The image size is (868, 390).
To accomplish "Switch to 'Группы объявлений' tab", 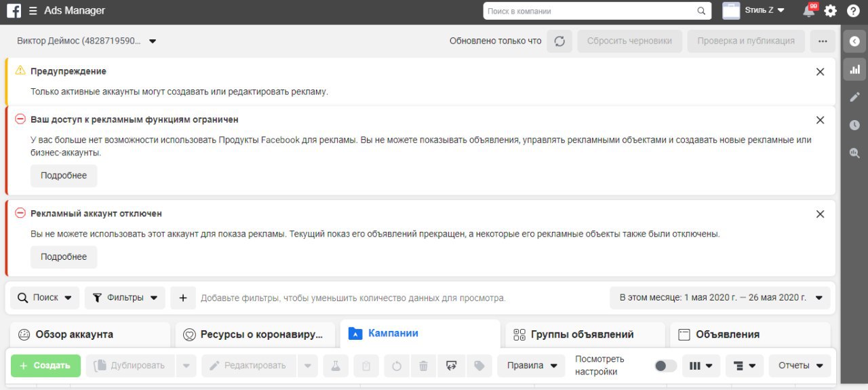I will click(x=585, y=334).
